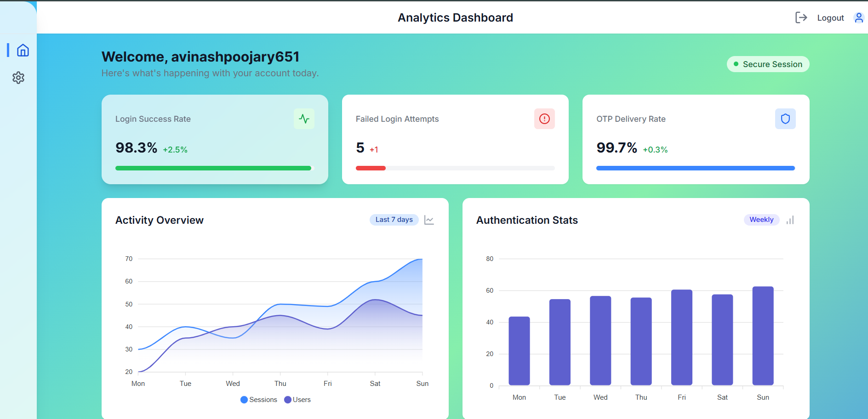Click the Analytics Dashboard title

click(455, 17)
